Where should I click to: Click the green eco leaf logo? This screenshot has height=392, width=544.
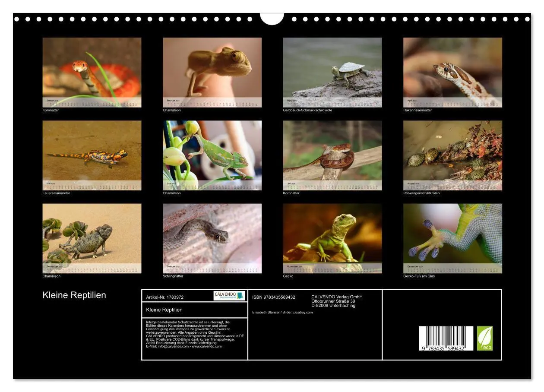pyautogui.click(x=485, y=338)
